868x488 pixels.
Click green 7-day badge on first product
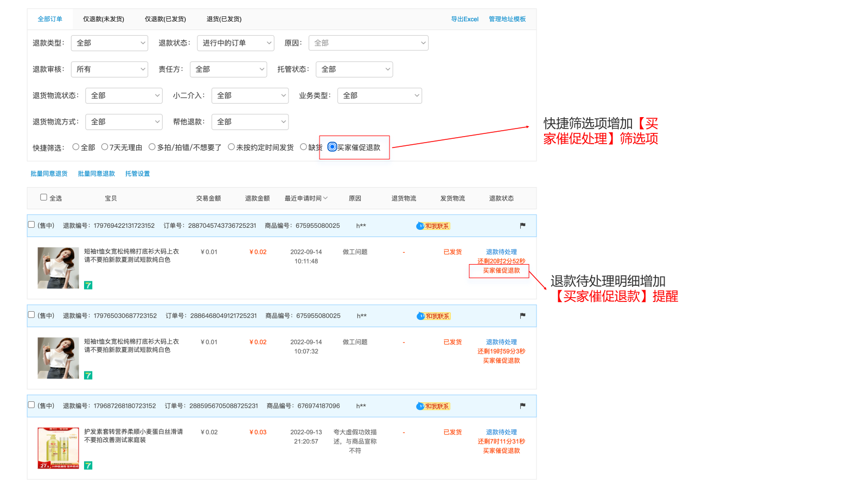(x=88, y=285)
